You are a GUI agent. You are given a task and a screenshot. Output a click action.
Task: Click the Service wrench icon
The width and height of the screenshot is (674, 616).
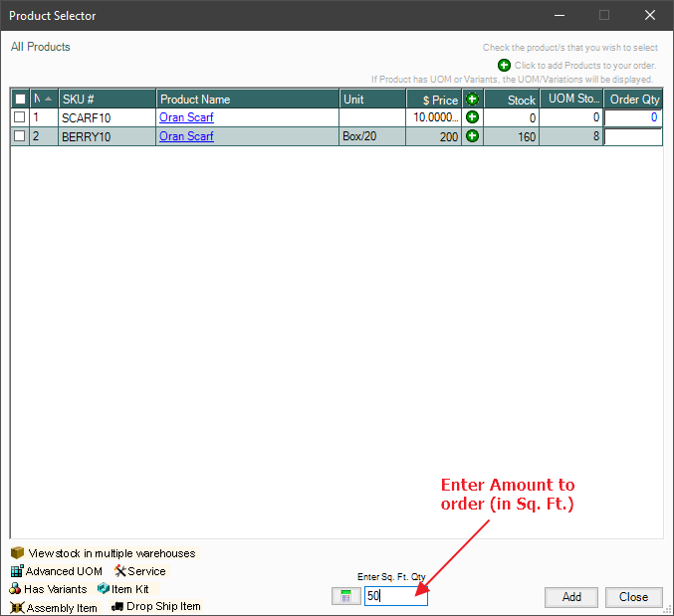tap(119, 571)
